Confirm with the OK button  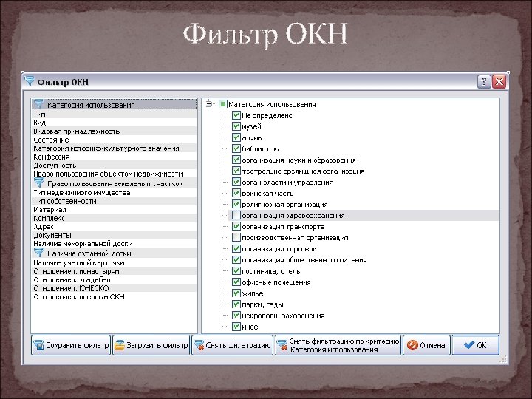click(475, 345)
